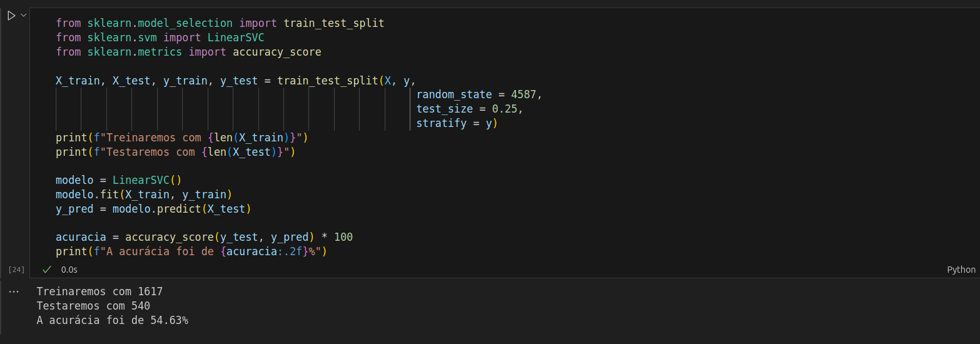
Task: Place cursor on stratify = y argument
Action: click(457, 123)
